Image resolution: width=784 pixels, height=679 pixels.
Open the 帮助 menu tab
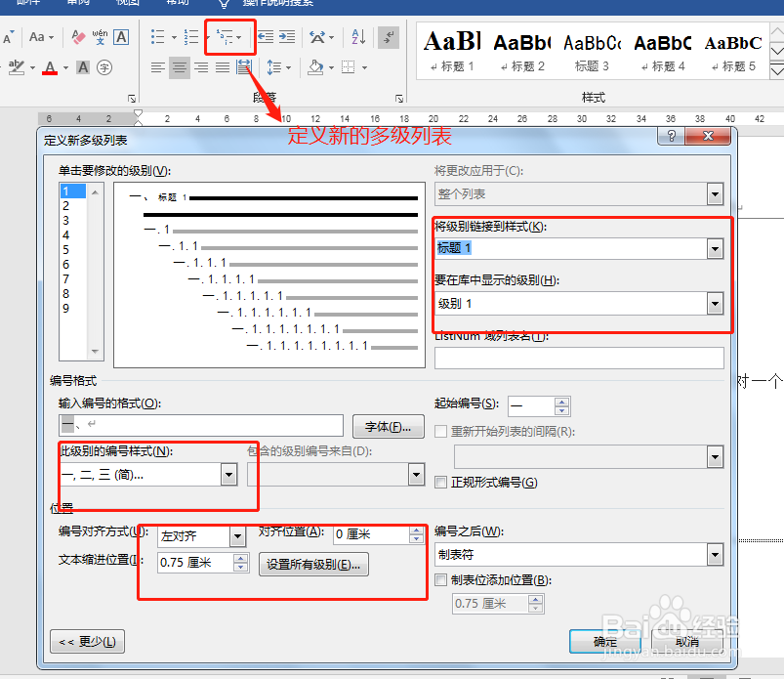177,4
